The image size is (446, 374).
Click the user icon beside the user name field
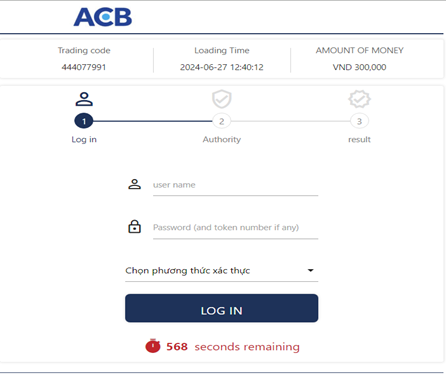click(x=135, y=184)
